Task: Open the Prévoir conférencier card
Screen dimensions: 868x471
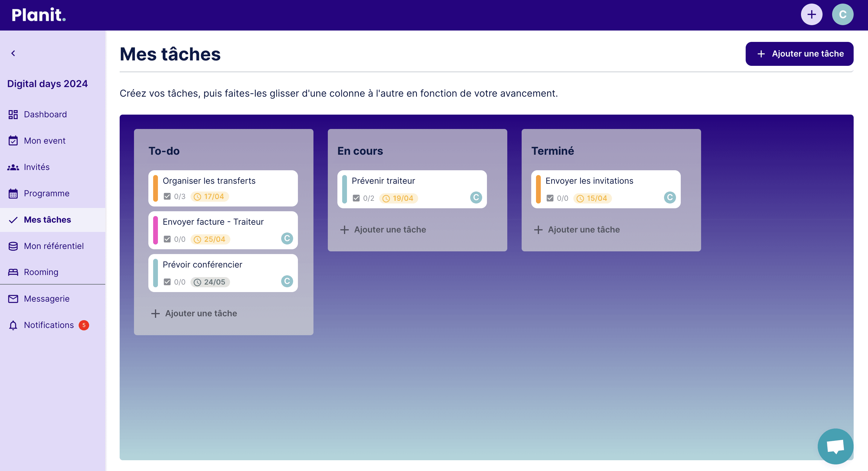Action: 223,273
